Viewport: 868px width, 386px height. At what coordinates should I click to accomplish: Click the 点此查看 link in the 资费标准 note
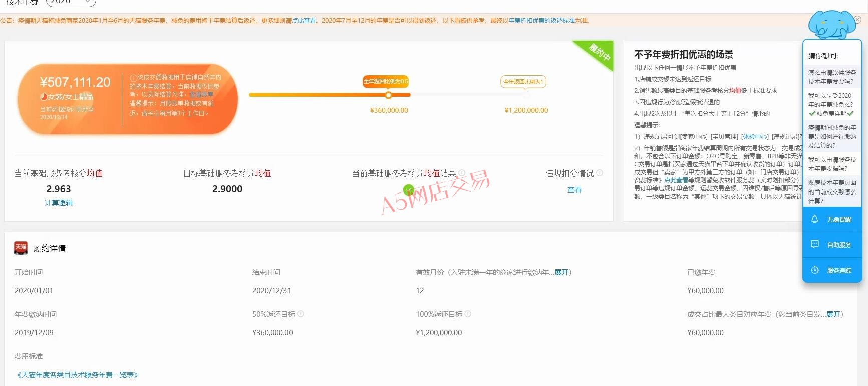(x=676, y=180)
